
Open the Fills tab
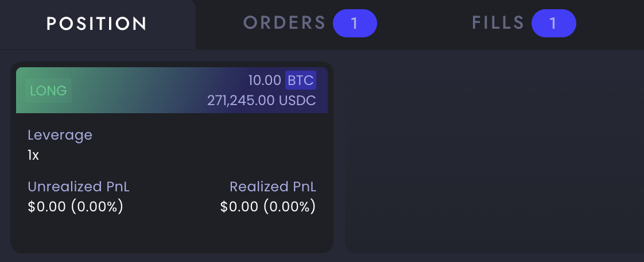(x=523, y=24)
